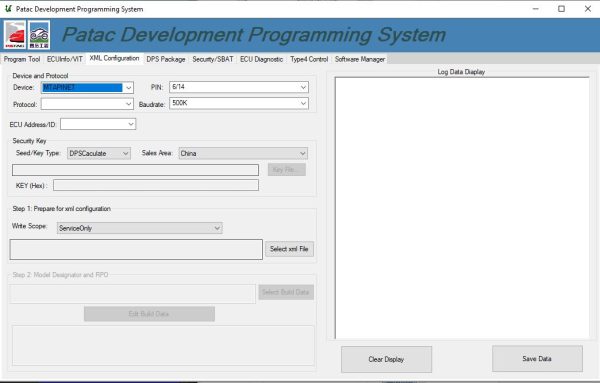The image size is (600, 383).
Task: Switch to the Program Tool tab
Action: pos(22,59)
